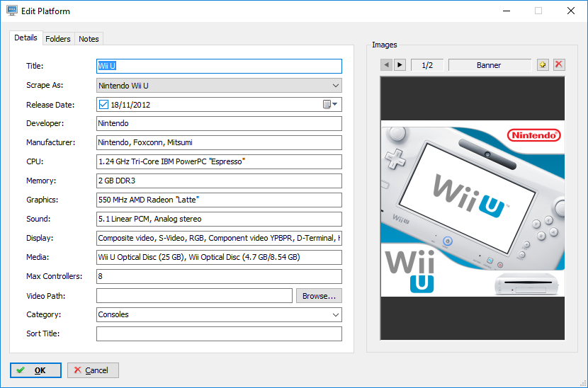The image size is (588, 388).
Task: Focus the Max Controllers field
Action: coord(219,276)
